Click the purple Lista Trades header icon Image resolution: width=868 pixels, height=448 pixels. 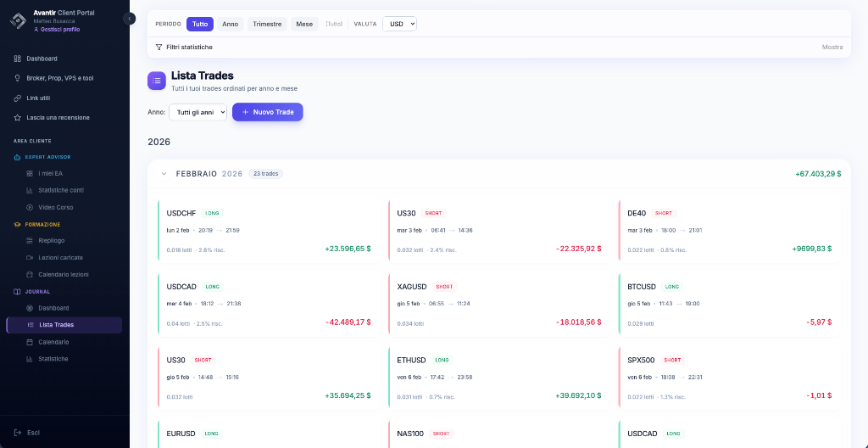[x=157, y=81]
